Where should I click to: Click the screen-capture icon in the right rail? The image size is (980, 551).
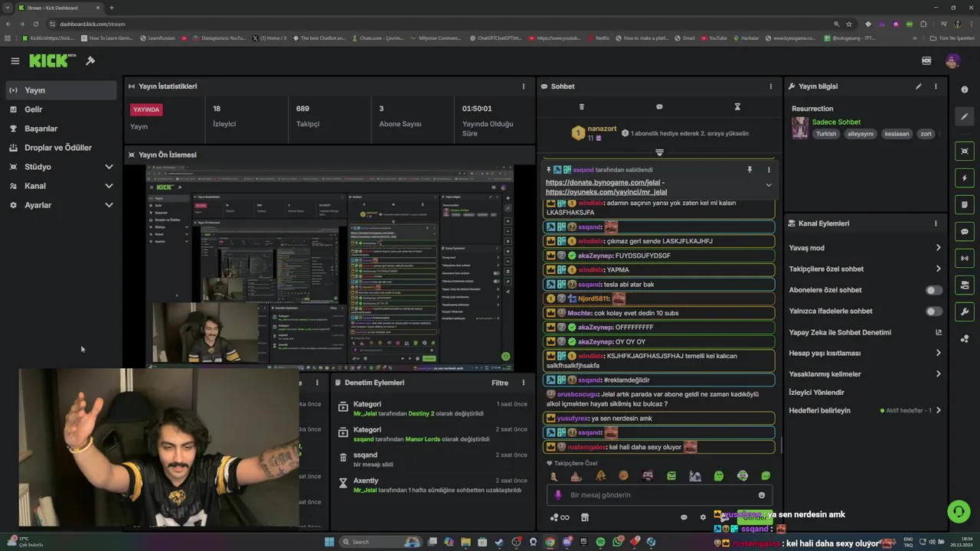pyautogui.click(x=965, y=151)
